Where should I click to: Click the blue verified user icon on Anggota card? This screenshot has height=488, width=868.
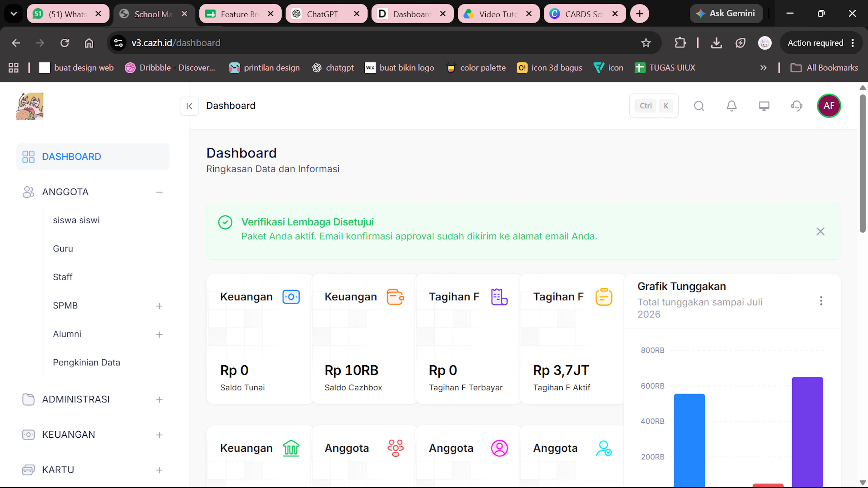point(604,448)
